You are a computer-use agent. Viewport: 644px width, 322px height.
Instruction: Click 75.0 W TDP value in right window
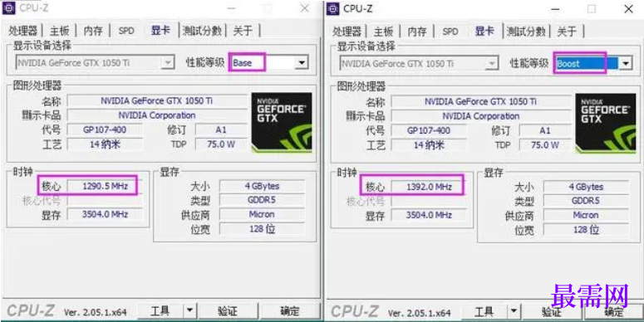click(545, 145)
